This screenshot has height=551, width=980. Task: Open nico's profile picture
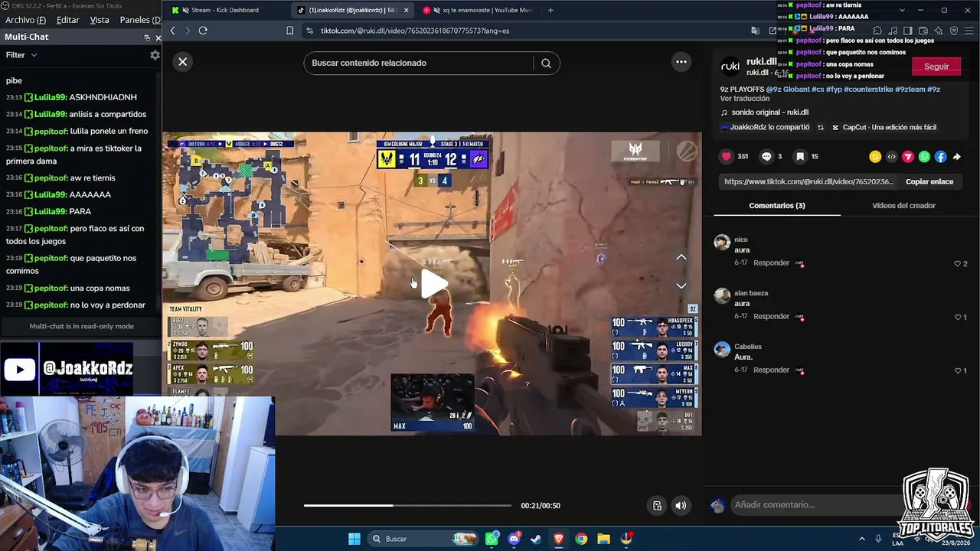722,243
